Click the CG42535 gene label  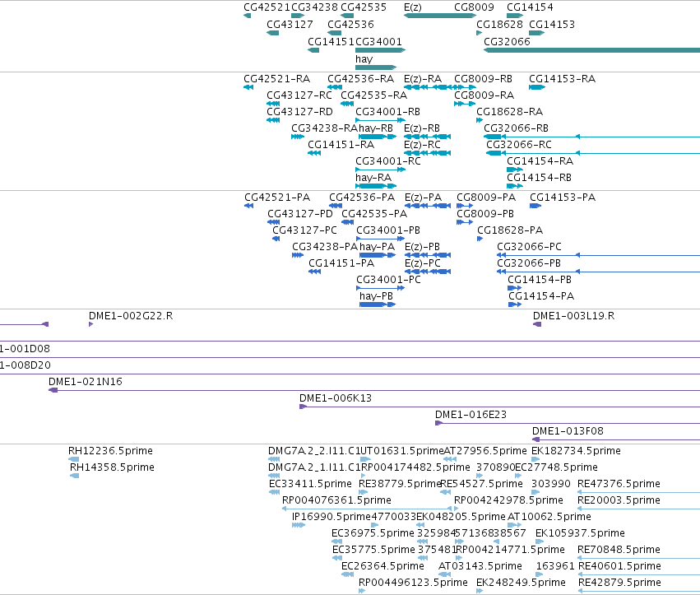click(x=364, y=7)
